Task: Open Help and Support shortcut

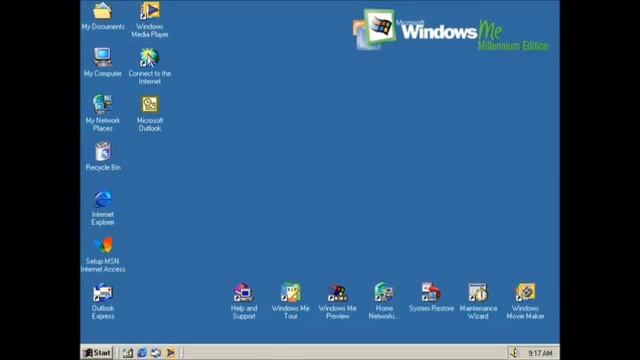Action: point(244,293)
